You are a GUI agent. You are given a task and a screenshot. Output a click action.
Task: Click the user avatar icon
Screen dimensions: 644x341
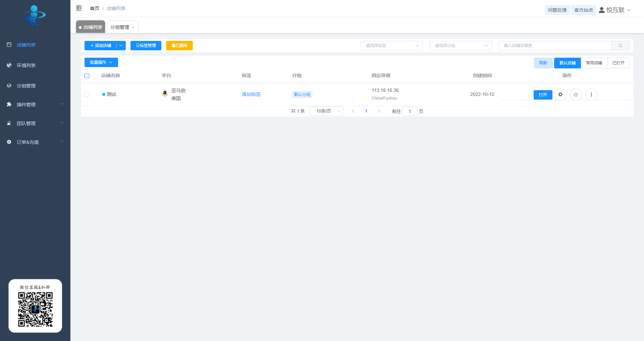pyautogui.click(x=602, y=10)
